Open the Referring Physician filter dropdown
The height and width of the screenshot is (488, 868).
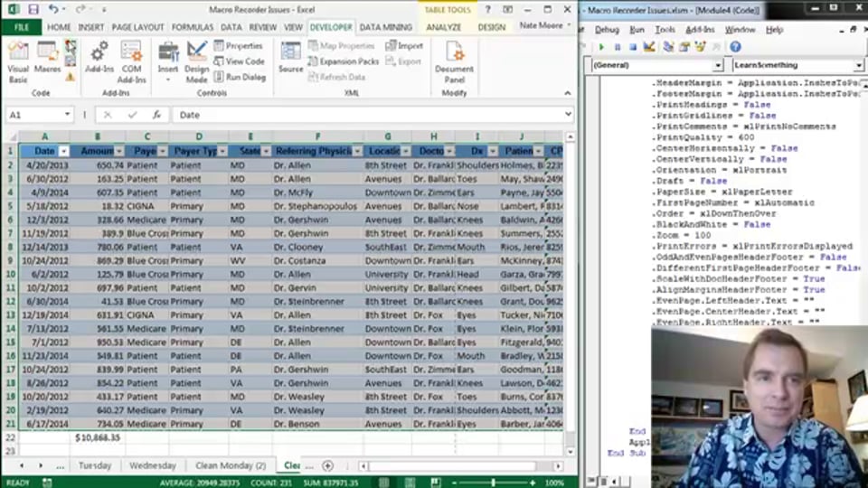[358, 151]
